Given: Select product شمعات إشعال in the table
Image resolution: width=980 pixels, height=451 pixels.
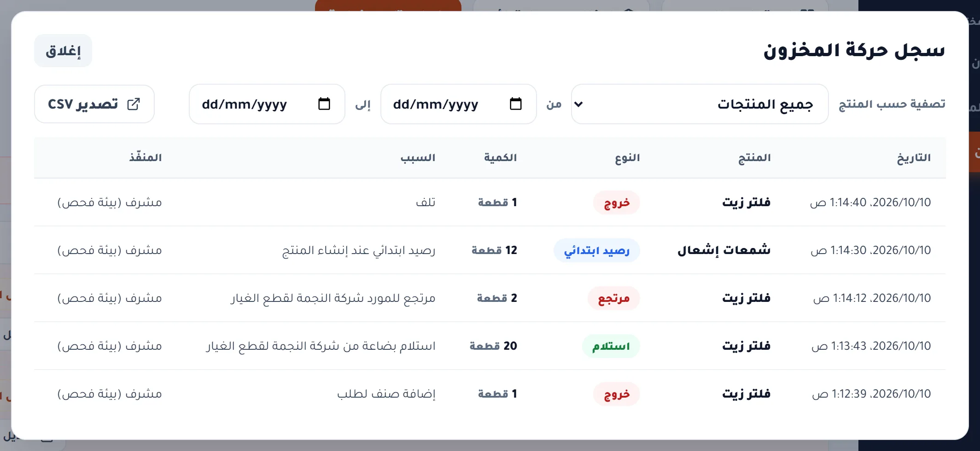Looking at the screenshot, I should click(x=724, y=250).
